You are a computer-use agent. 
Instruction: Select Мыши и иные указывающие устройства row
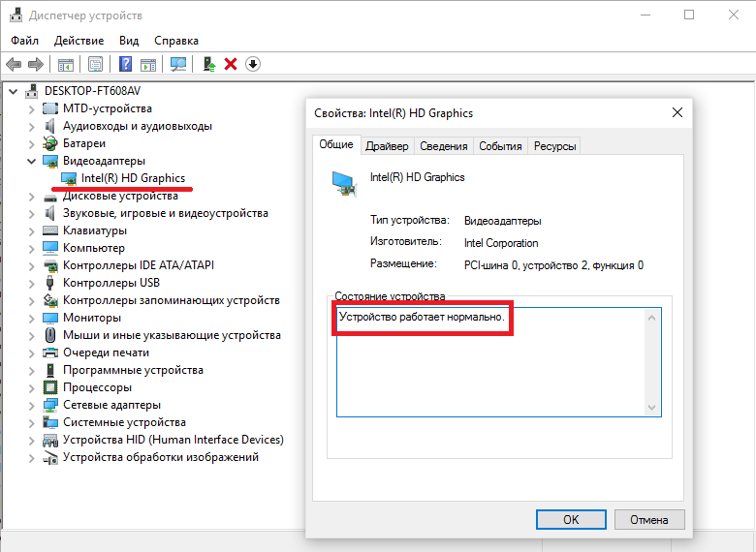(172, 335)
